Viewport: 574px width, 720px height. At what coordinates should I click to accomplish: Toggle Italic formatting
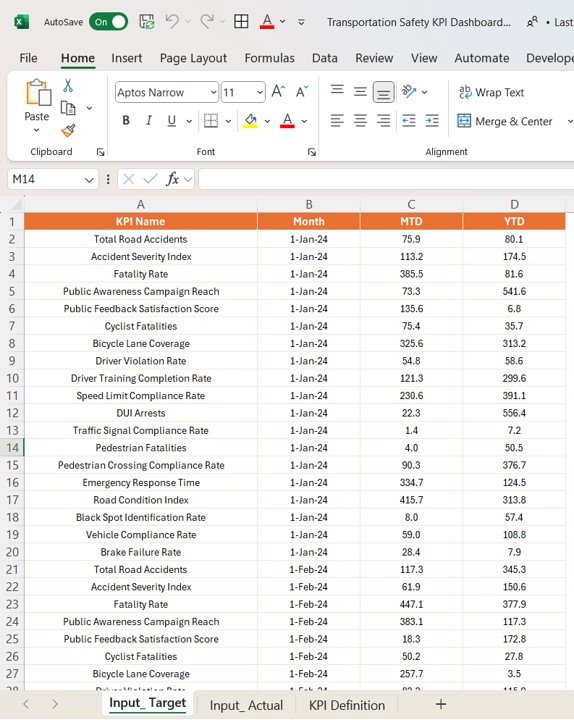click(x=148, y=121)
